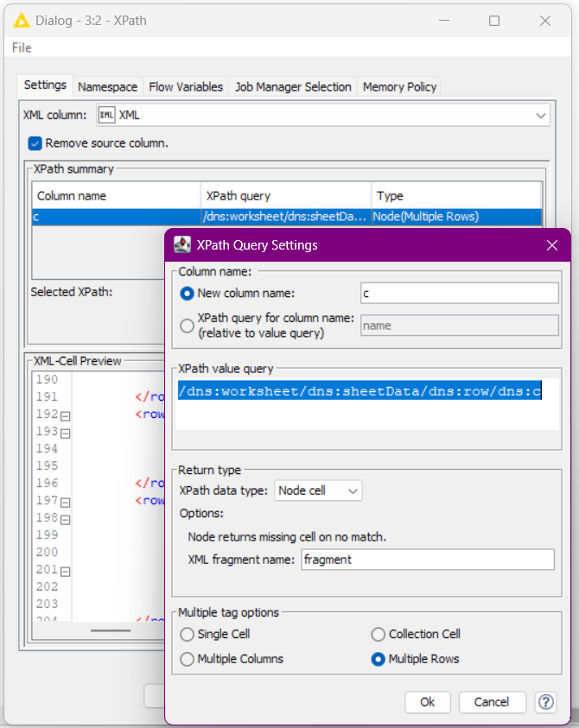This screenshot has width=579, height=728.
Task: Choose Single Cell option
Action: click(187, 634)
